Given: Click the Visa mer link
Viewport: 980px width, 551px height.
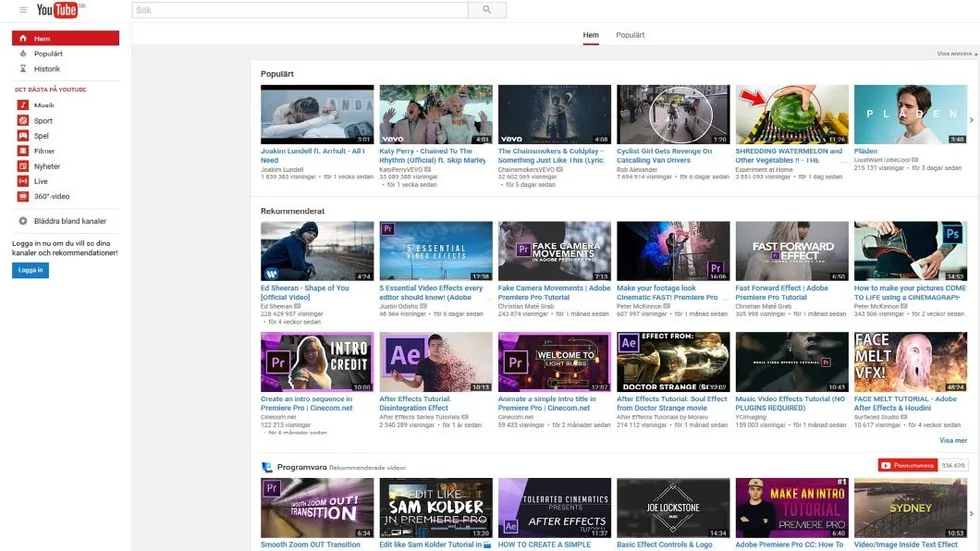Looking at the screenshot, I should pyautogui.click(x=953, y=440).
